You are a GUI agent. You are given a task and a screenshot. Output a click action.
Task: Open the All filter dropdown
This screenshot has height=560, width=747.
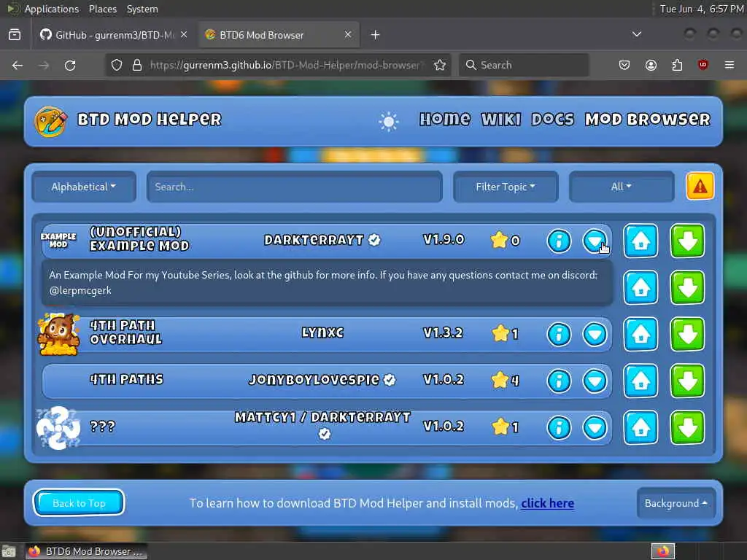click(x=622, y=187)
